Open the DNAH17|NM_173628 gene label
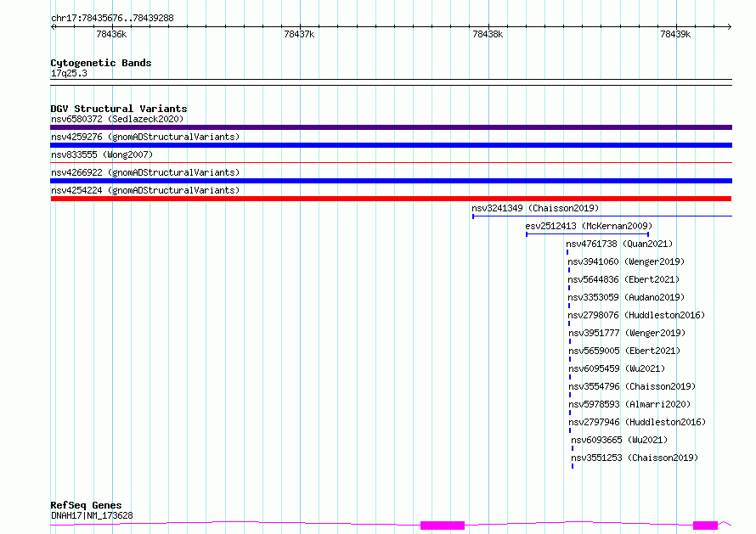 pos(92,515)
